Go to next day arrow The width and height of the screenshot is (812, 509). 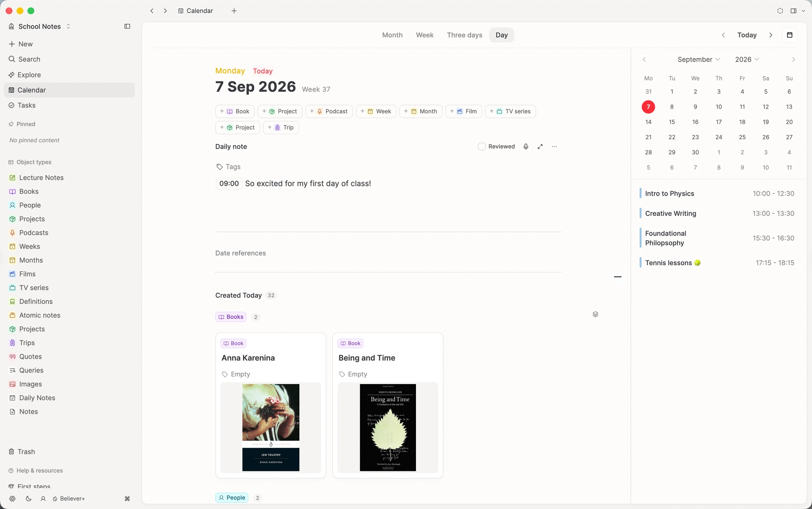(771, 35)
